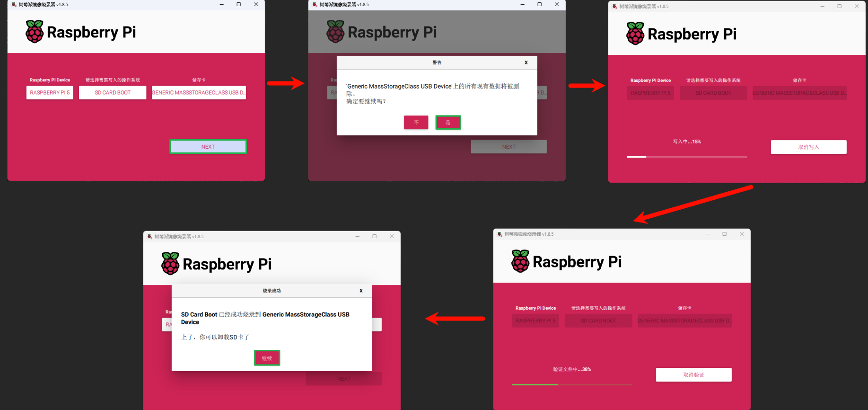Close the verifying-38% window
Screen dimensions: 868x410
coord(742,234)
